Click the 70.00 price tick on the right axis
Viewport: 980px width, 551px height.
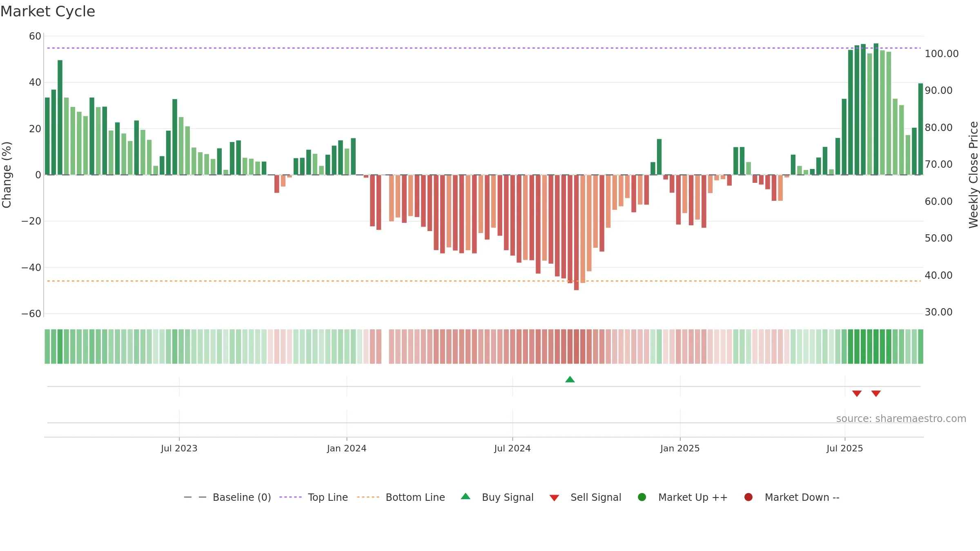point(938,164)
